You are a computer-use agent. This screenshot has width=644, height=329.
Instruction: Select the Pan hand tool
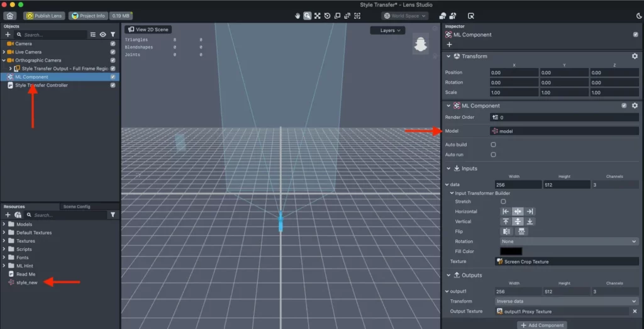tap(297, 16)
